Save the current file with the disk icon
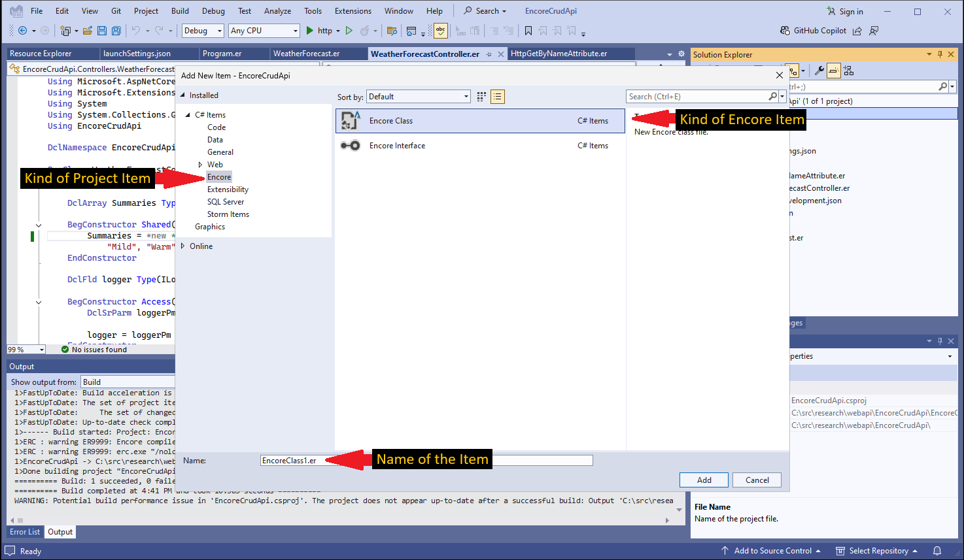Screen dimensions: 964x560 [x=102, y=31]
